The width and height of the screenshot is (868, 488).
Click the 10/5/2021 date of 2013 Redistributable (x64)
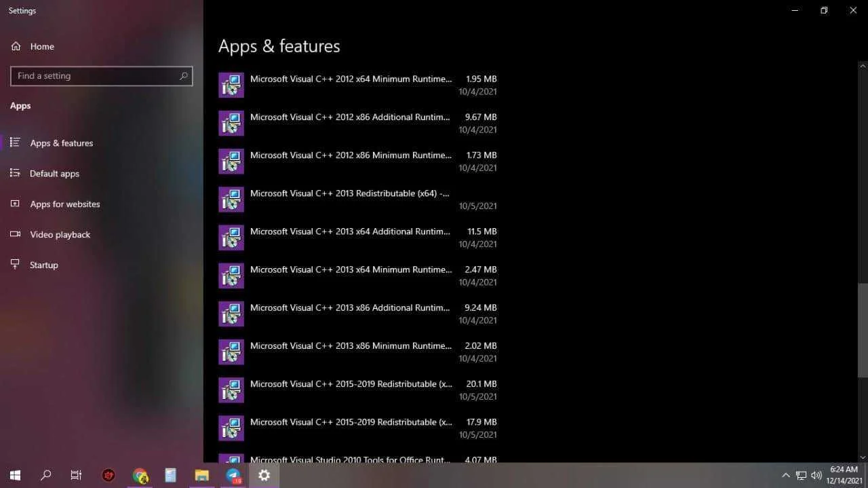pos(477,206)
